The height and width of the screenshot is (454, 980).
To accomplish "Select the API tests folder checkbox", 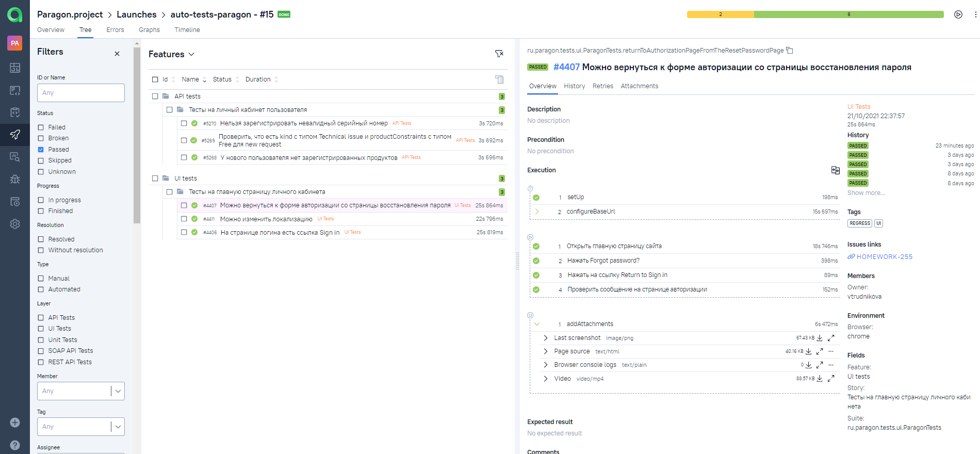I will coord(155,96).
